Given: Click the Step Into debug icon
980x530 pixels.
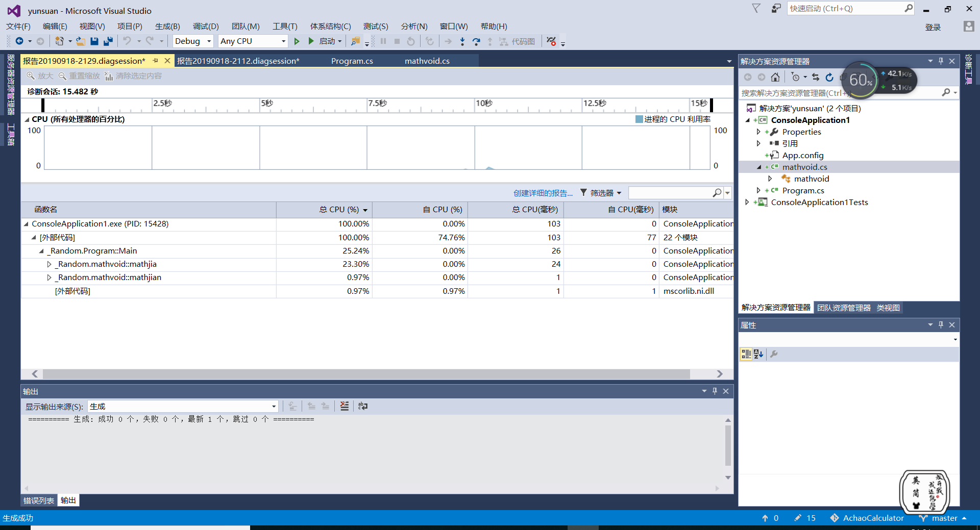Looking at the screenshot, I should click(462, 41).
